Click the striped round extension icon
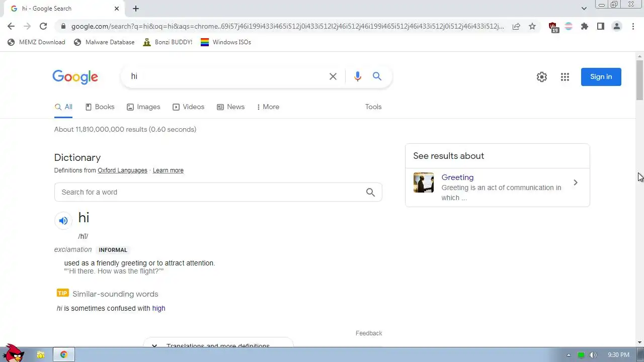Image resolution: width=644 pixels, height=362 pixels. coord(569,27)
